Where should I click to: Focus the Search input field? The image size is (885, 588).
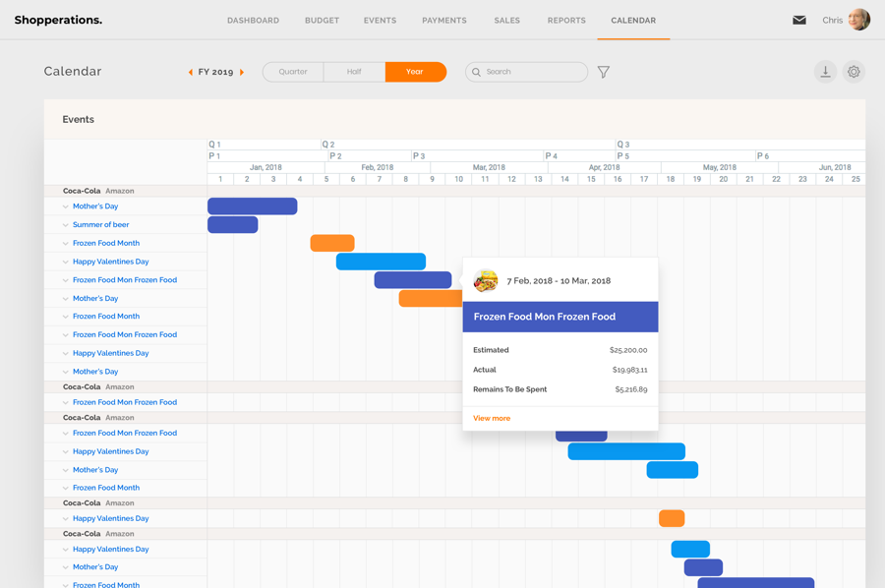click(x=526, y=72)
